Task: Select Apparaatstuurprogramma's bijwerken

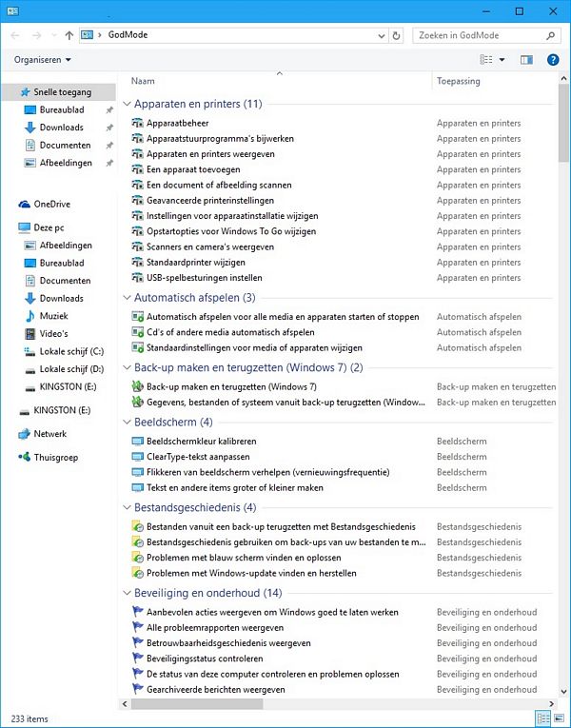Action: (220, 138)
